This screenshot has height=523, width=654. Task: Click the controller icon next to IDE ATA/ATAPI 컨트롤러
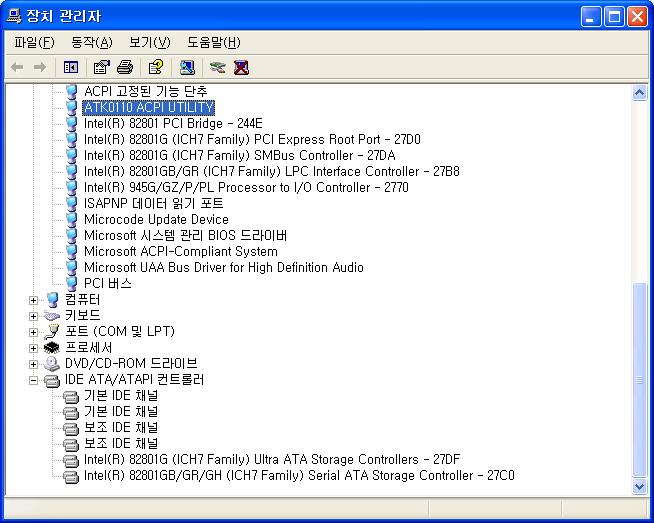point(52,380)
